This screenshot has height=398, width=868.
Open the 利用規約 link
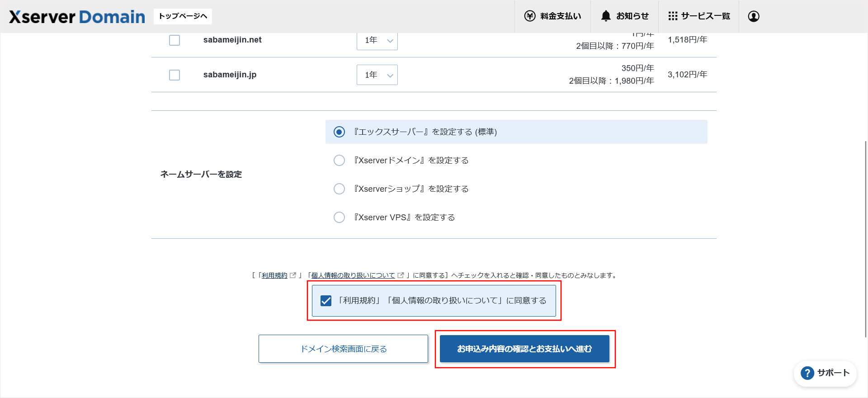pos(274,275)
